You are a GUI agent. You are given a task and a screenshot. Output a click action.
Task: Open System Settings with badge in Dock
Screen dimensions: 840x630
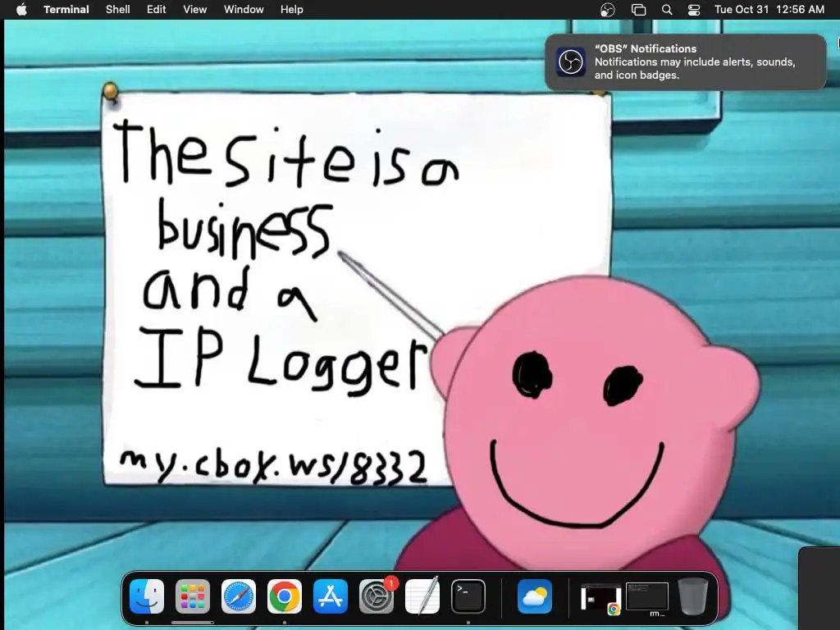(x=377, y=596)
